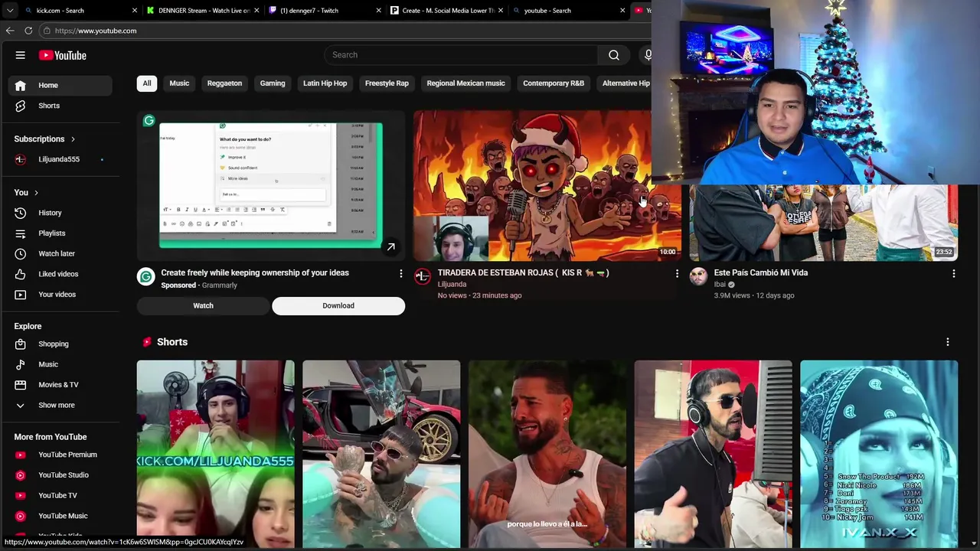Open options for Tiradera de Esteban Rojas video

pyautogui.click(x=677, y=273)
